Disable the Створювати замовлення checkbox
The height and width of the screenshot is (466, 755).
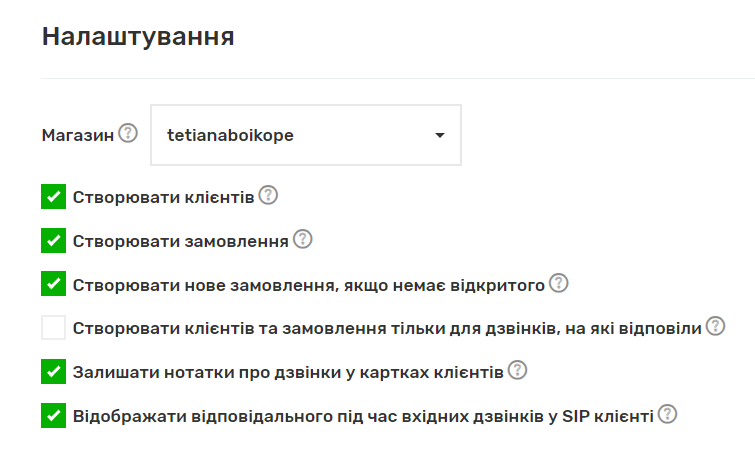[53, 240]
